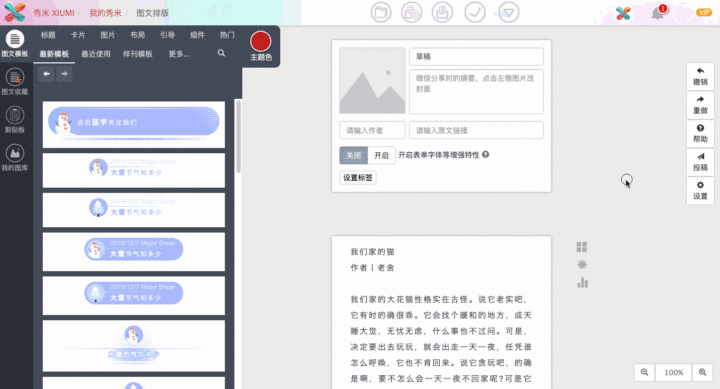Click the bar chart icon beside article

[x=582, y=282]
